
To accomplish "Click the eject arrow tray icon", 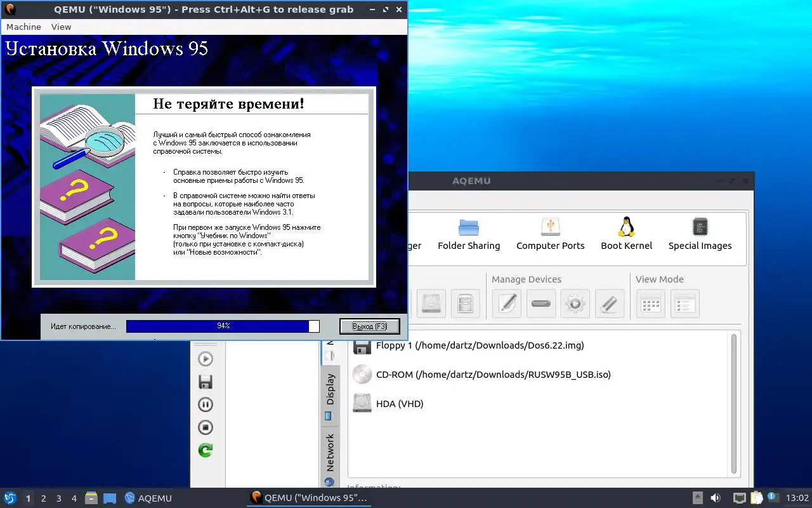I will point(697,498).
